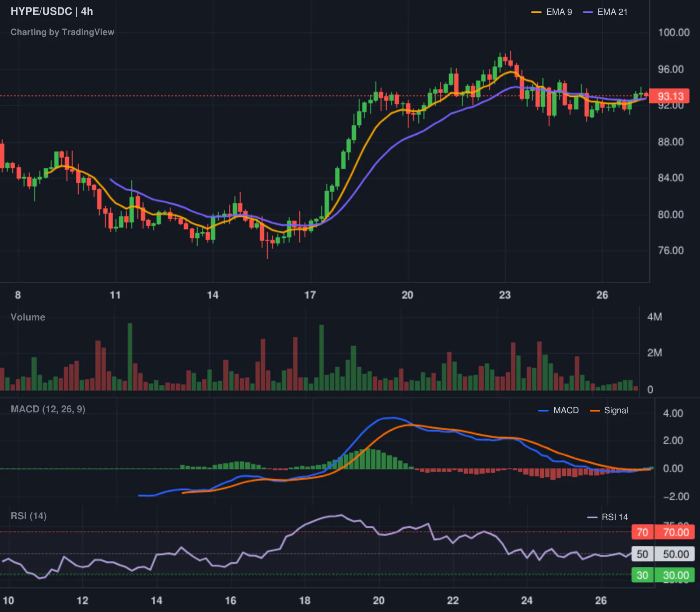The width and height of the screenshot is (700, 612).
Task: Click date 20 on the price chart axis
Action: point(407,295)
